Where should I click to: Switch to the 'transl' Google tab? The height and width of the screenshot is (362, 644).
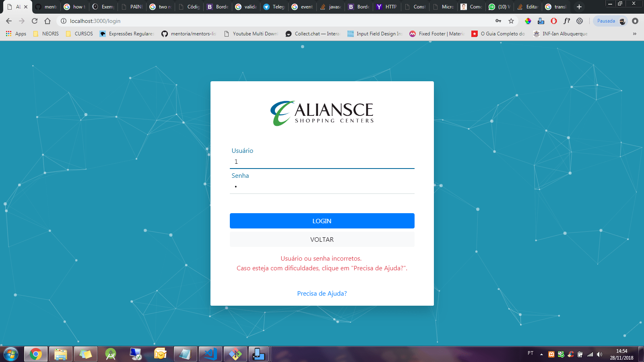coord(556,7)
